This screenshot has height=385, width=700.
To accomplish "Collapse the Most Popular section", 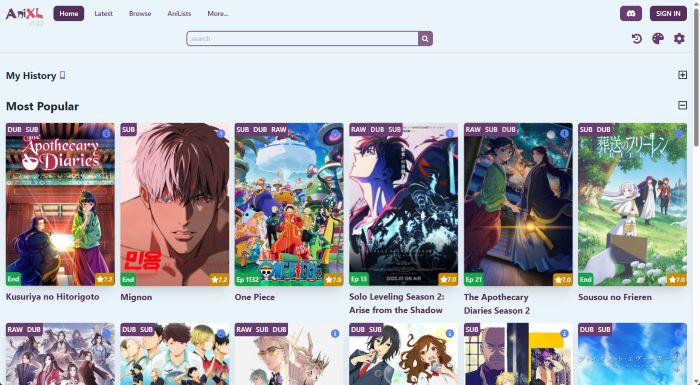I will click(682, 105).
